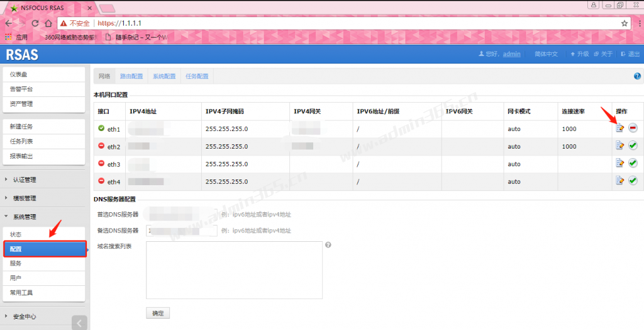Bookmark this page with the star icon
The image size is (644, 330).
(625, 23)
